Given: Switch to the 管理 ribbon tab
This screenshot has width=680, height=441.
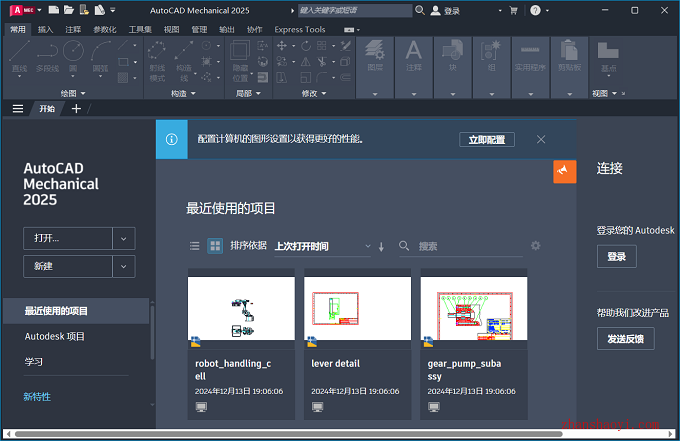Looking at the screenshot, I should [199, 29].
